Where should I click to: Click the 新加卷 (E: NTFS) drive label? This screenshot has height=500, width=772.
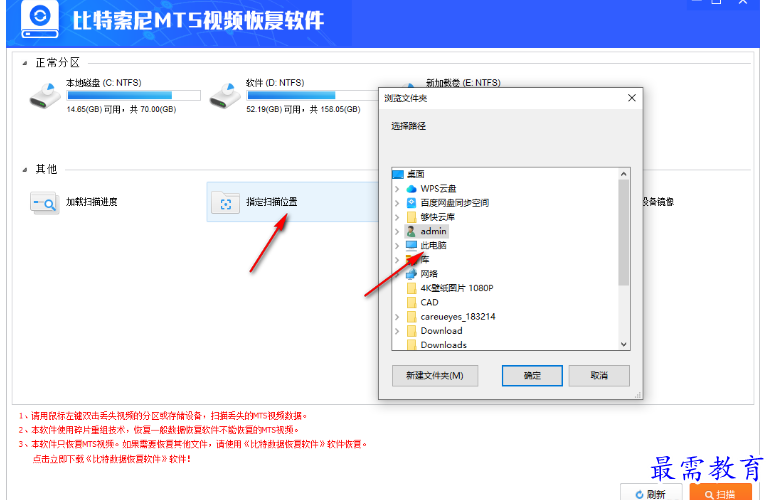(x=463, y=83)
